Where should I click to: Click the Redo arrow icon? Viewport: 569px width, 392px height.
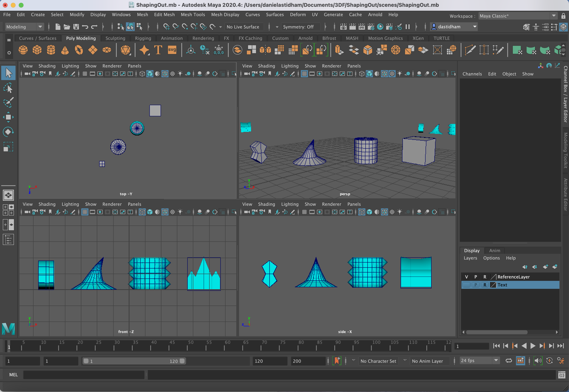[94, 26]
